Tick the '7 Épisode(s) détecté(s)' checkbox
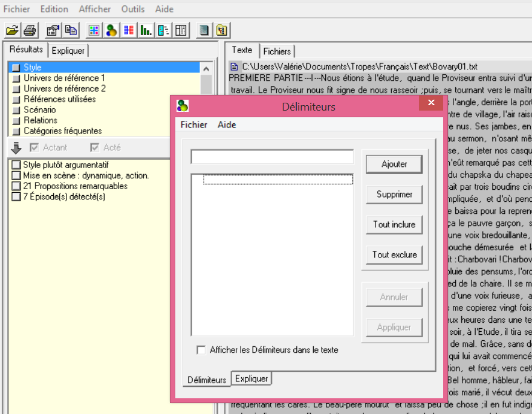532x414 pixels. 16,197
